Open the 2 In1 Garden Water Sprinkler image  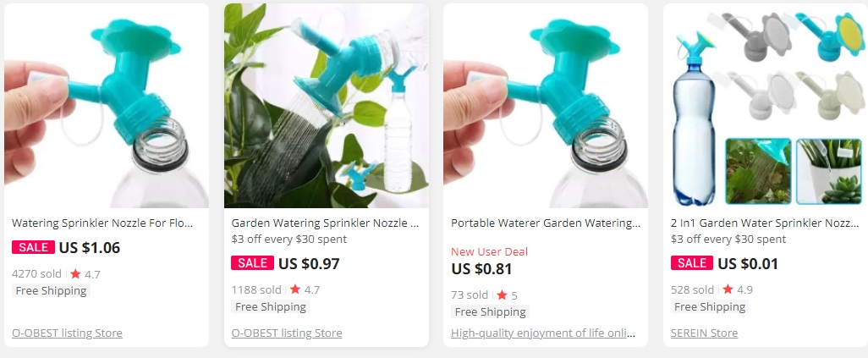tap(765, 106)
